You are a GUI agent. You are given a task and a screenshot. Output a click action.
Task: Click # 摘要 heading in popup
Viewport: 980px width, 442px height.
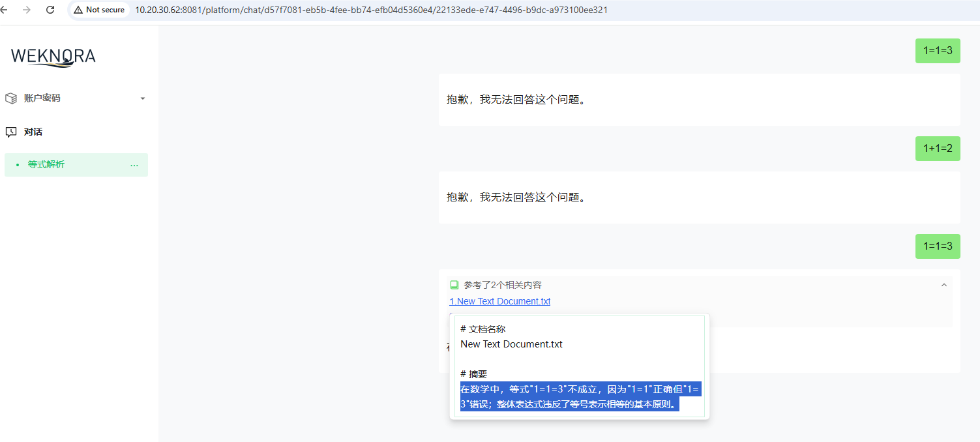tap(474, 374)
